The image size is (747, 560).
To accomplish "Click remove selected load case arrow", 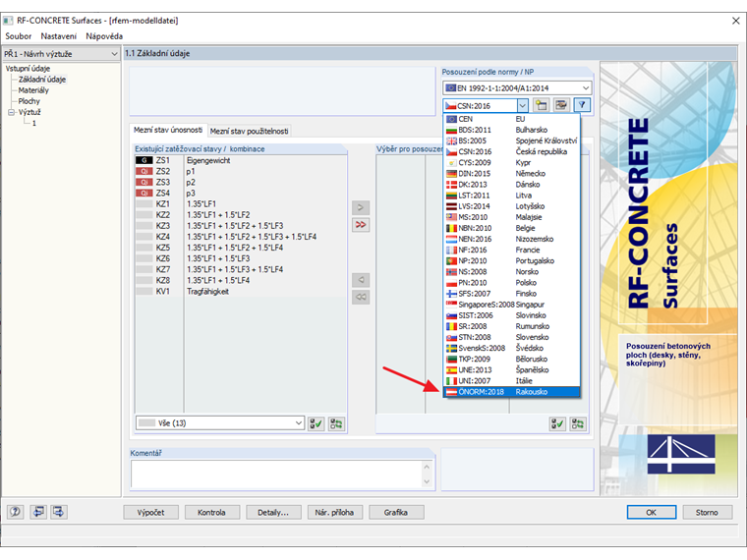I will tap(361, 280).
